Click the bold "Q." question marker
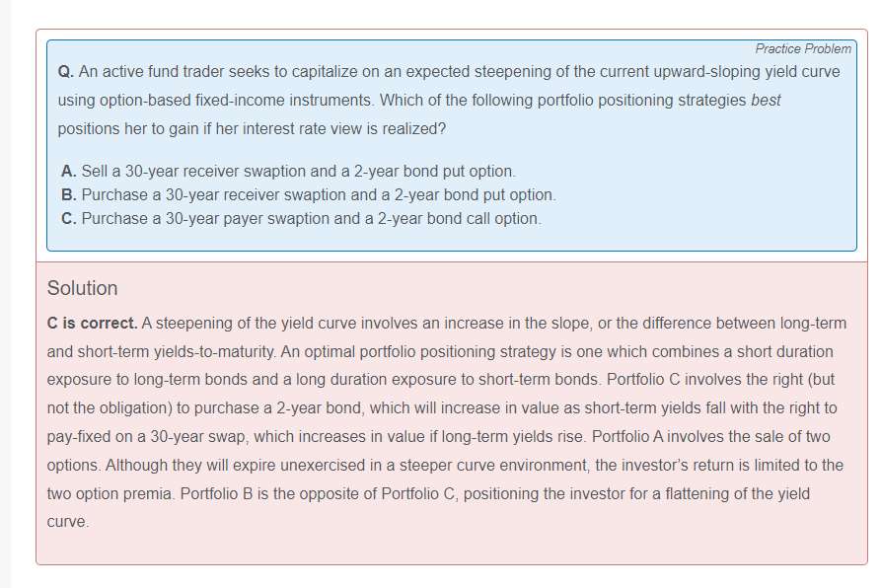Viewport: 881px width, 588px height. [66, 72]
